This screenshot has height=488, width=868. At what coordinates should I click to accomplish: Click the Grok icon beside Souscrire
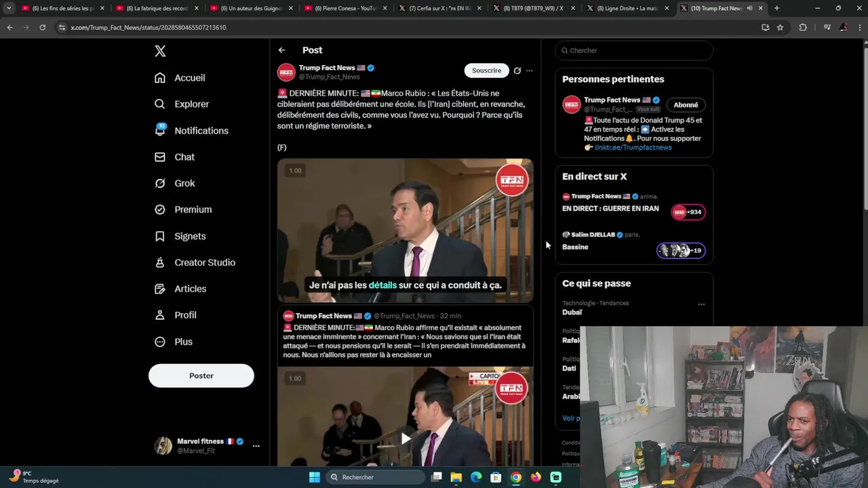[517, 70]
